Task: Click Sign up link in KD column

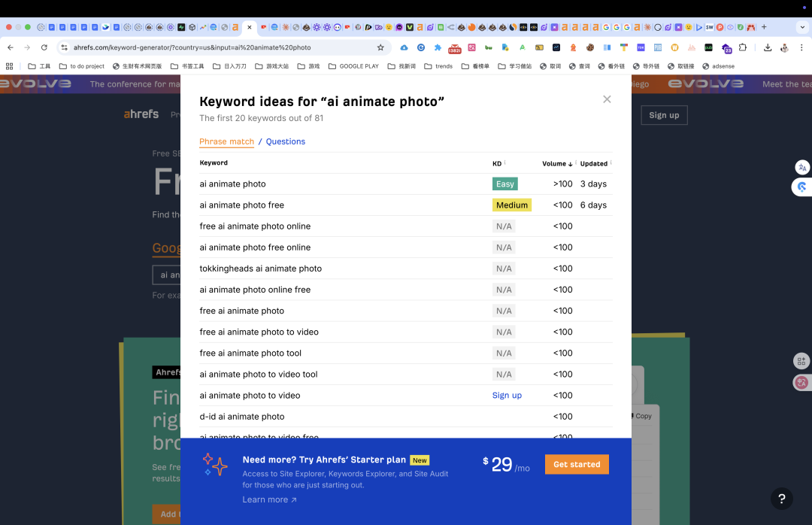Action: coord(507,396)
